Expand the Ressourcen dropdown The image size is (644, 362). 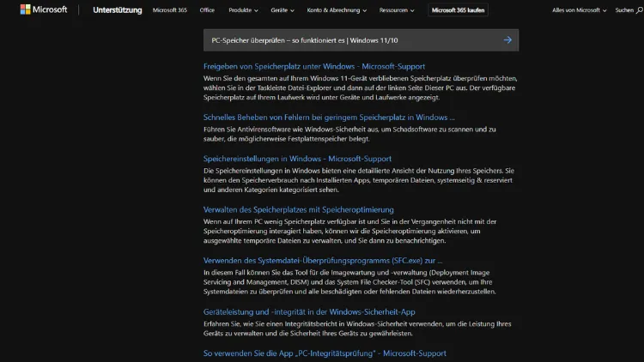click(397, 9)
